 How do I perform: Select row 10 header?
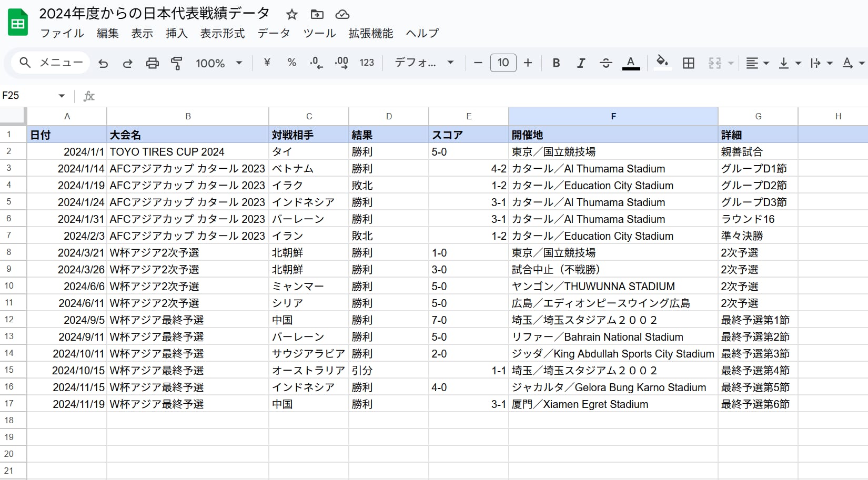tap(13, 286)
